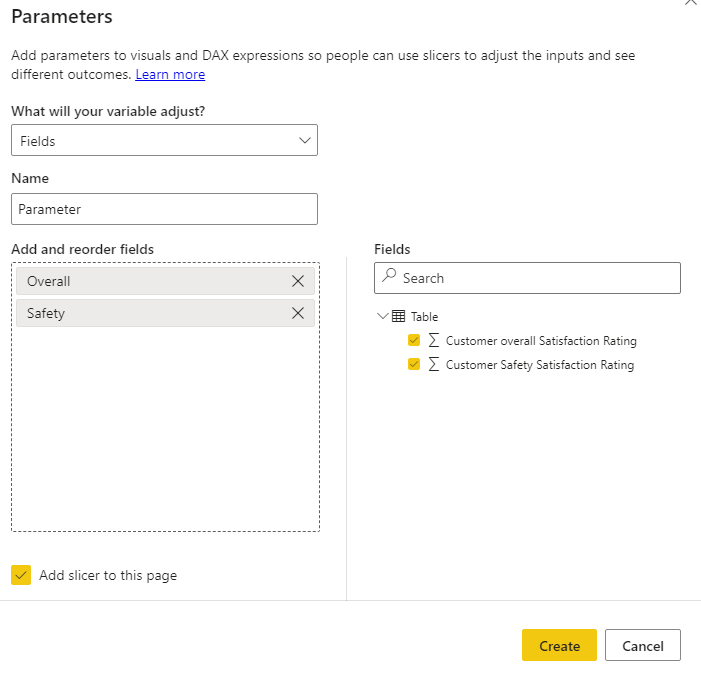Click the Cancel button
The height and width of the screenshot is (675, 701).
click(x=643, y=645)
